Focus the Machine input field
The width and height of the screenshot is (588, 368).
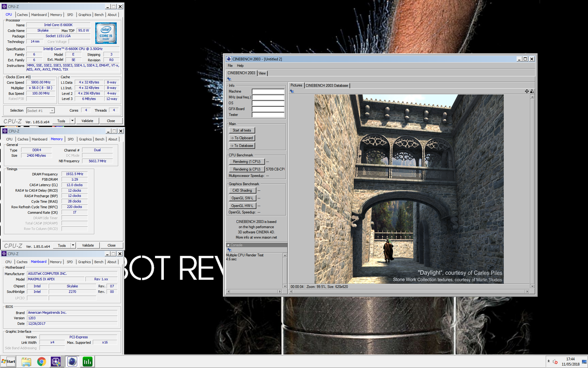point(268,91)
